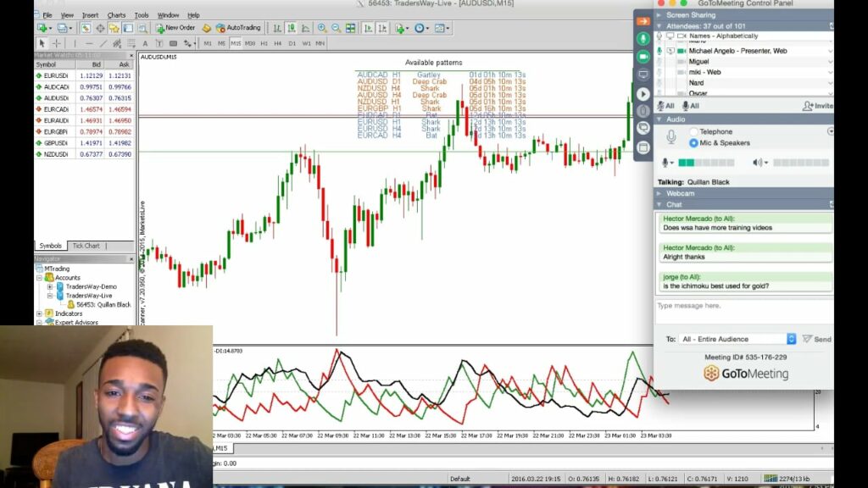The image size is (868, 488).
Task: Toggle the AutoTrading button
Action: point(238,28)
